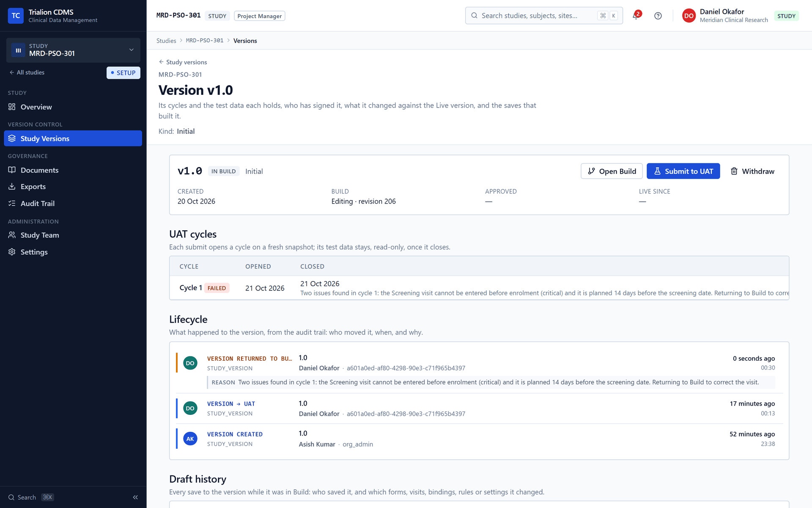Click the Cycle 1 row in UAT cycles
The height and width of the screenshot is (508, 812).
pos(479,288)
